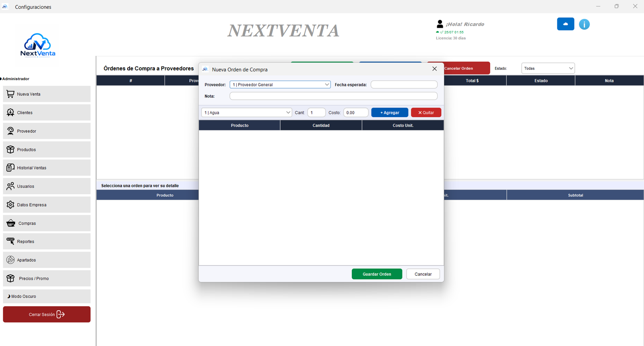Click the Fecha esperada input field
This screenshot has width=644, height=346.
404,84
